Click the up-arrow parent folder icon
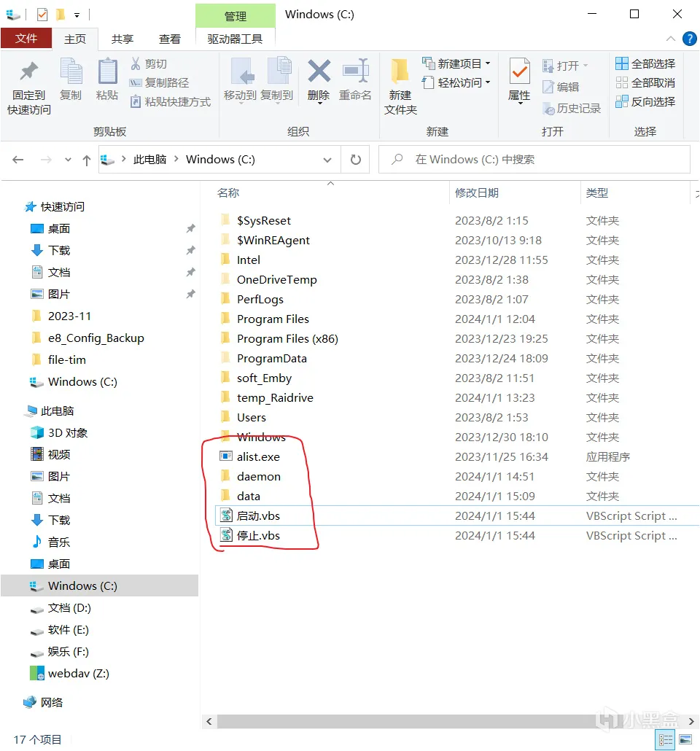The height and width of the screenshot is (751, 700). 86,160
